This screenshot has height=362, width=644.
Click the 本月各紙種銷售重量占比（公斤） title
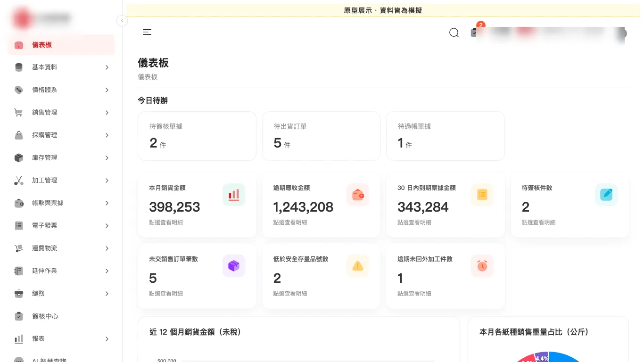click(x=534, y=332)
